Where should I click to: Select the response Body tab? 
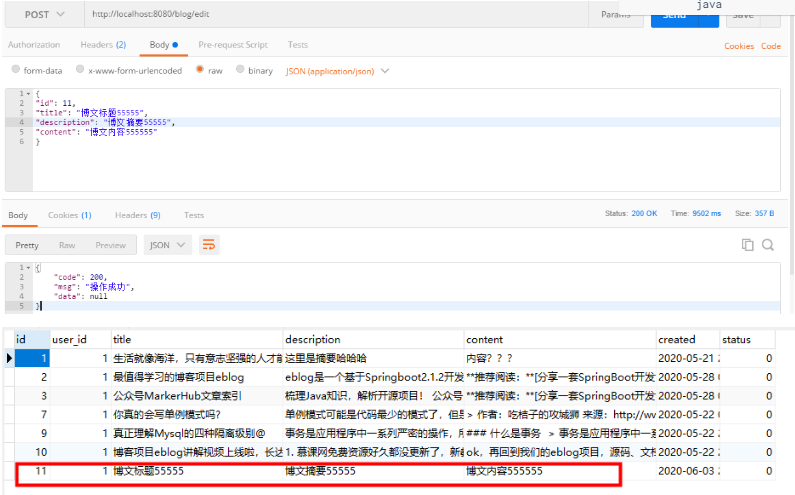pyautogui.click(x=18, y=215)
